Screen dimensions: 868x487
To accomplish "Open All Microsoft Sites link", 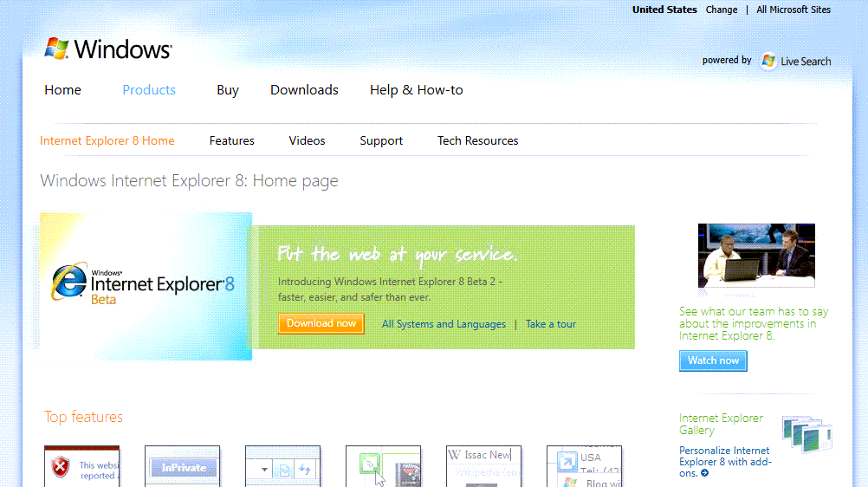I will [x=794, y=10].
